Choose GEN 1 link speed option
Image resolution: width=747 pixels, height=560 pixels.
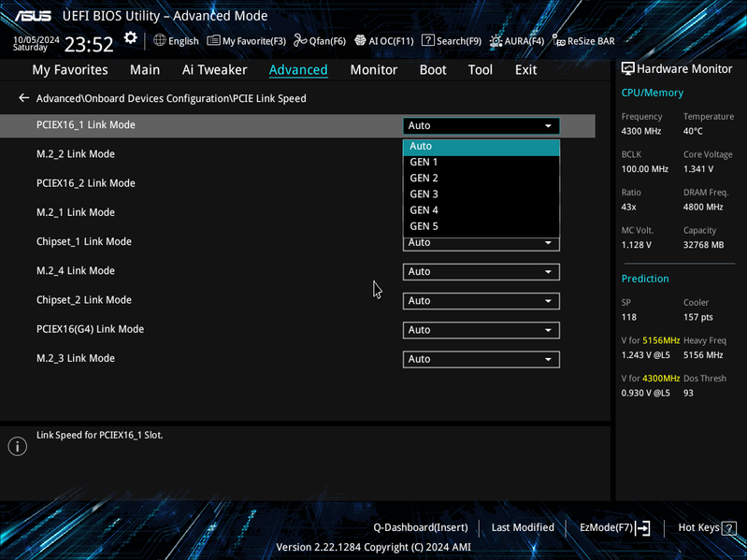point(481,162)
